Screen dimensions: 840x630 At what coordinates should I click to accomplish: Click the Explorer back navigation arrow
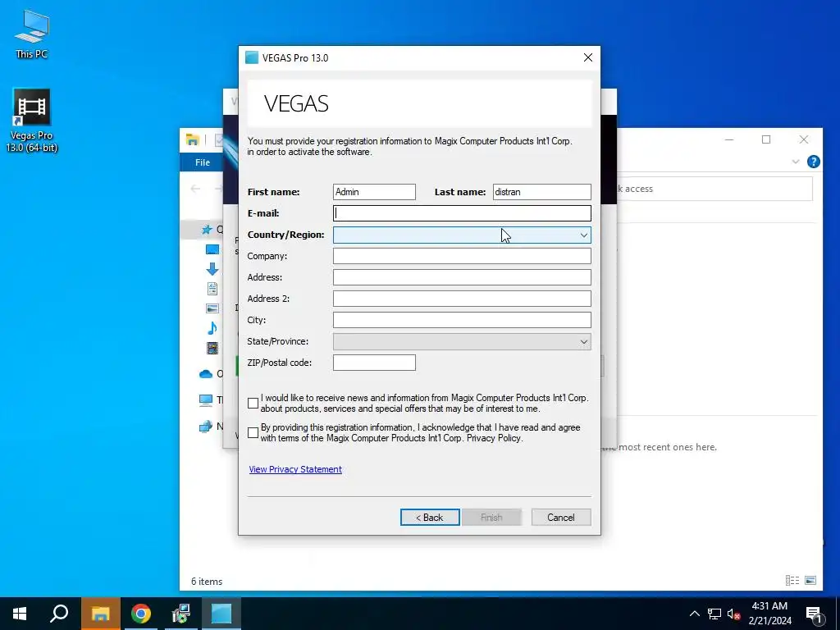(195, 189)
